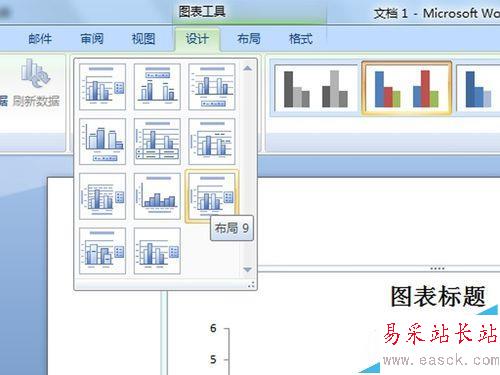
Task: Pick chart layout 11 in the last row
Action: pos(157,251)
